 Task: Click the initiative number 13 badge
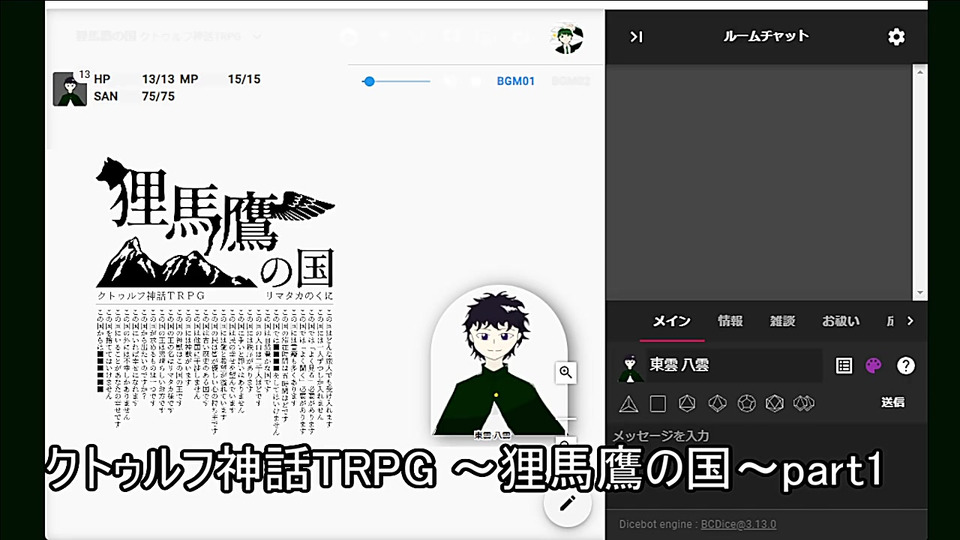coord(84,75)
